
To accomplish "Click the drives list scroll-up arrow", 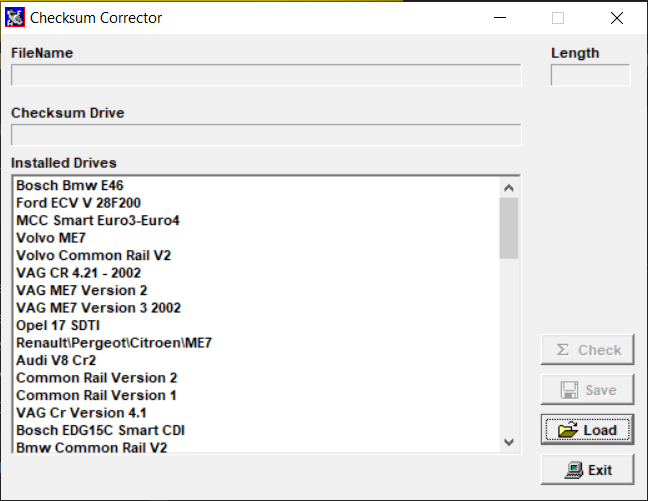I will [509, 188].
